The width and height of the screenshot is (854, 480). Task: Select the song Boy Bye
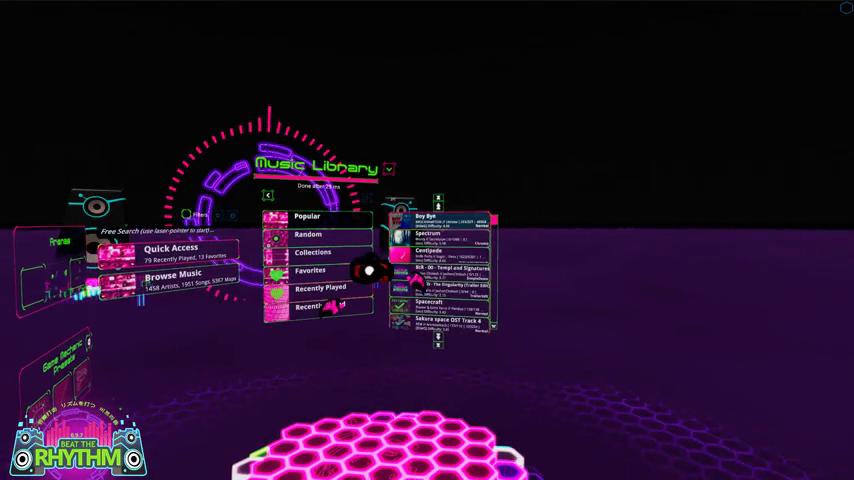[x=440, y=220]
